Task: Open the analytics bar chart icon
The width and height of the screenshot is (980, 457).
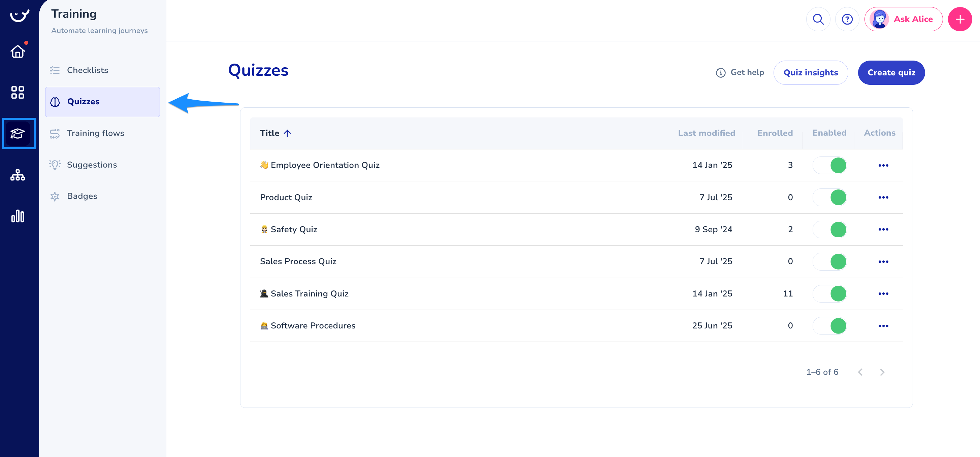Action: point(18,216)
